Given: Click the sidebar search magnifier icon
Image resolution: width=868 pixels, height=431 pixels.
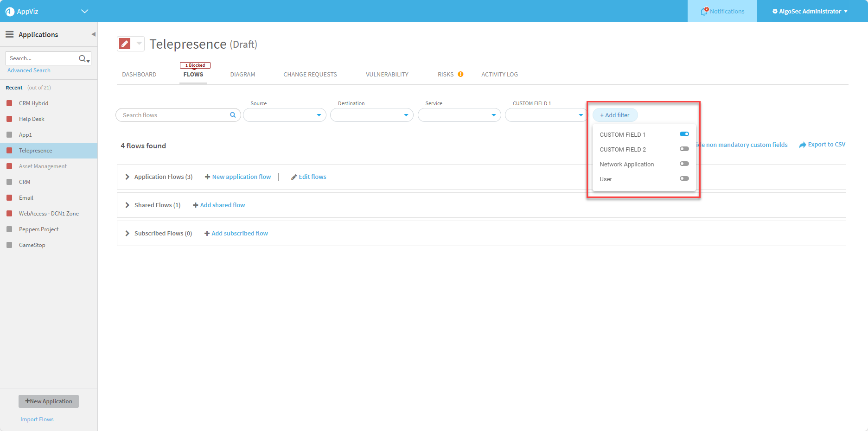Looking at the screenshot, I should pyautogui.click(x=83, y=58).
